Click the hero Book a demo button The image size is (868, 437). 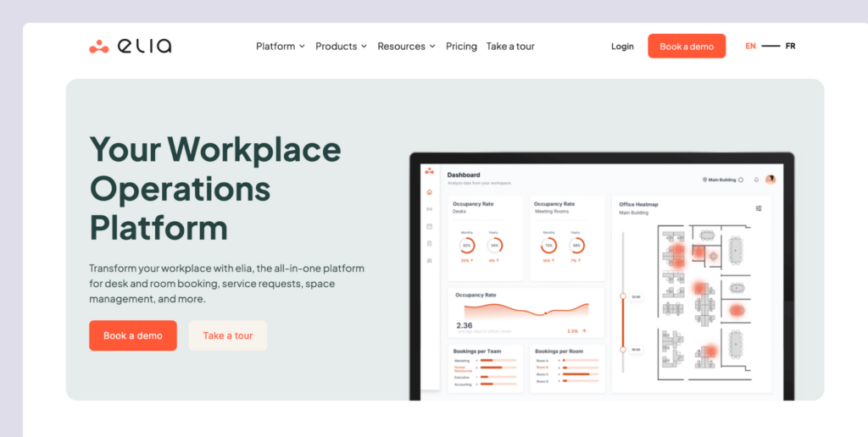133,335
